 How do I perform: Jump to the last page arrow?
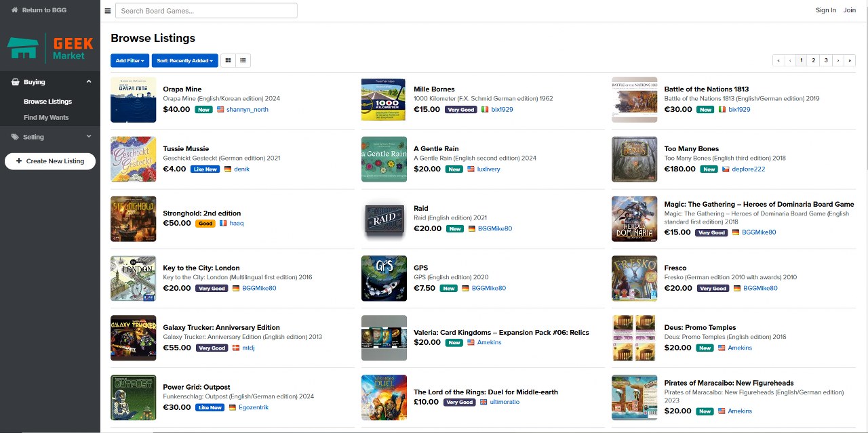pos(850,60)
